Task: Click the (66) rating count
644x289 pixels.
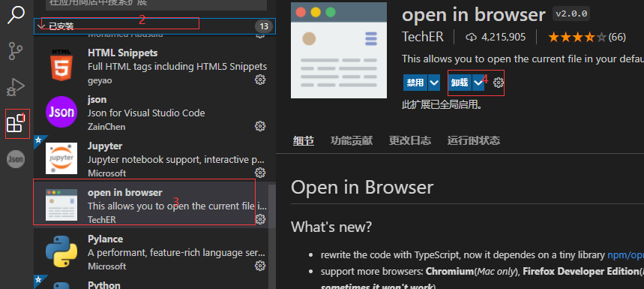Action: tap(617, 38)
